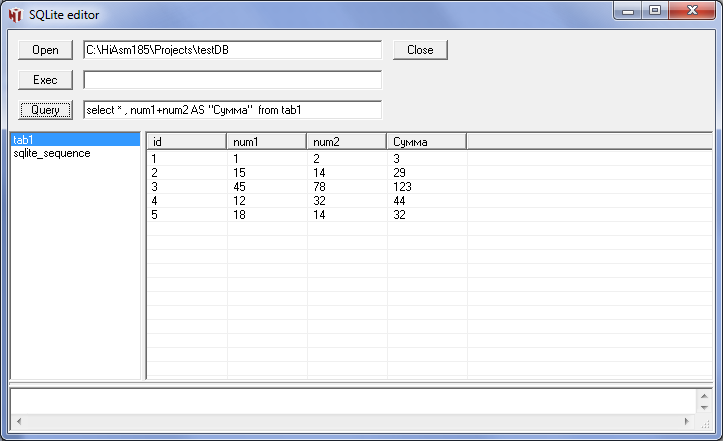Viewport: 723px width, 441px height.
Task: Click the empty log text area
Action: tap(350, 401)
